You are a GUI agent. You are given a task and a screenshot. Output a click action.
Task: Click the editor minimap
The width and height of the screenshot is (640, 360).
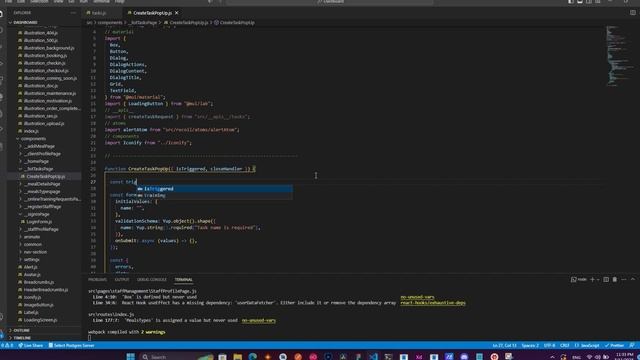point(620,56)
